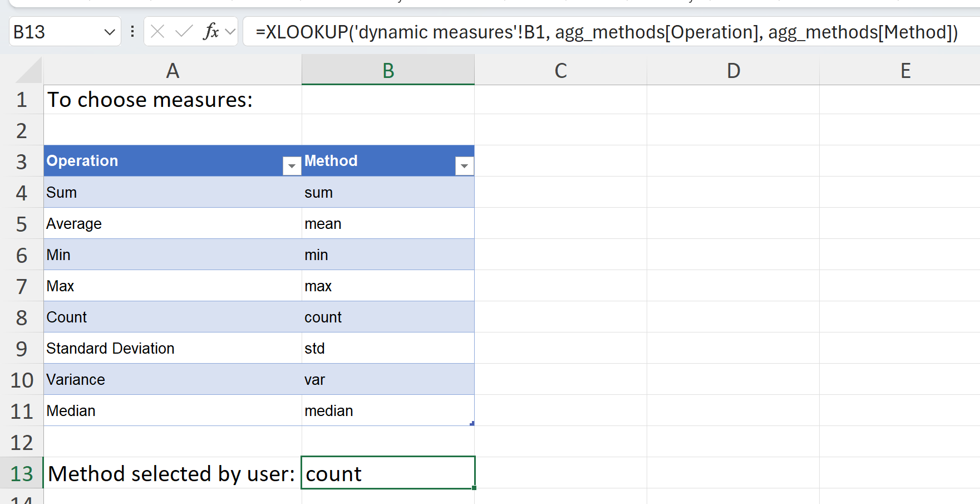The height and width of the screenshot is (504, 980).
Task: Expand the function list chevron beside fx
Action: point(230,32)
